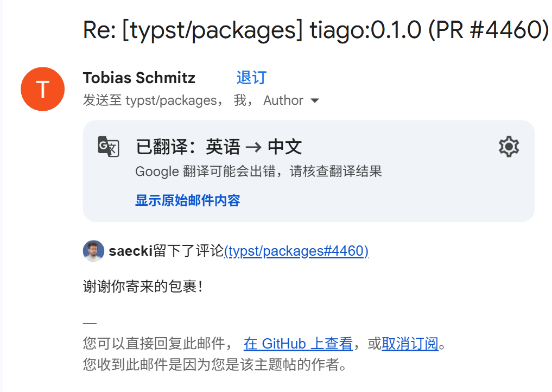Click the 取消订阅 link
Image resolution: width=552 pixels, height=392 pixels.
tap(410, 344)
